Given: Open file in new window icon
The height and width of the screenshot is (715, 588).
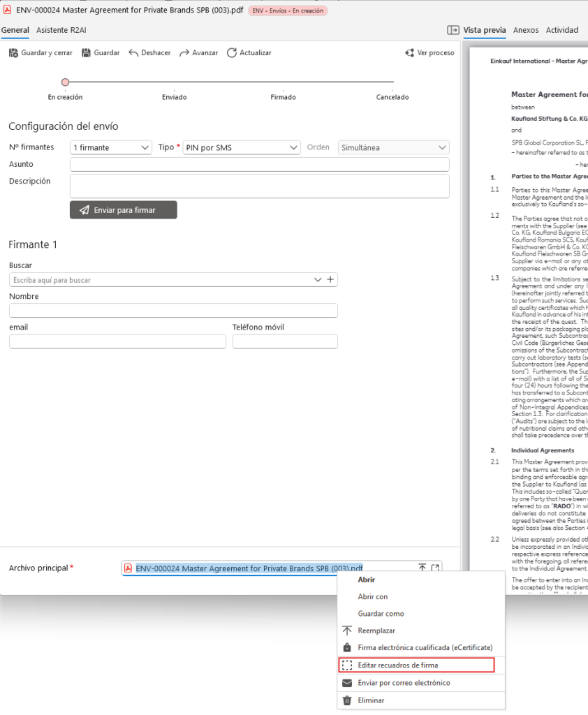Looking at the screenshot, I should coord(435,568).
